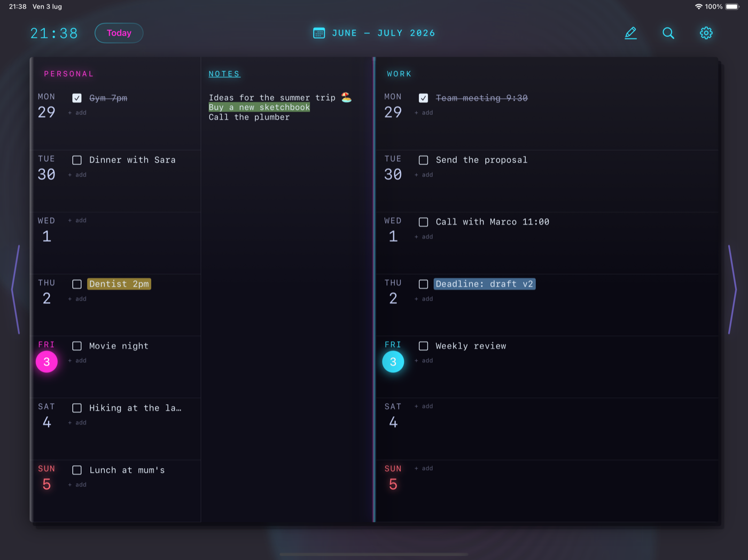Add a work item on Wednesday 1
The height and width of the screenshot is (560, 748).
424,237
